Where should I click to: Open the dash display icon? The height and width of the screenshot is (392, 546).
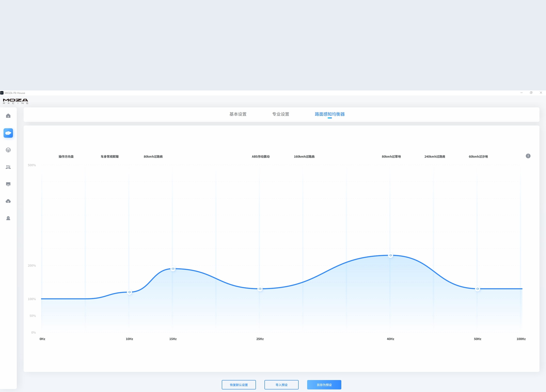tap(8, 184)
